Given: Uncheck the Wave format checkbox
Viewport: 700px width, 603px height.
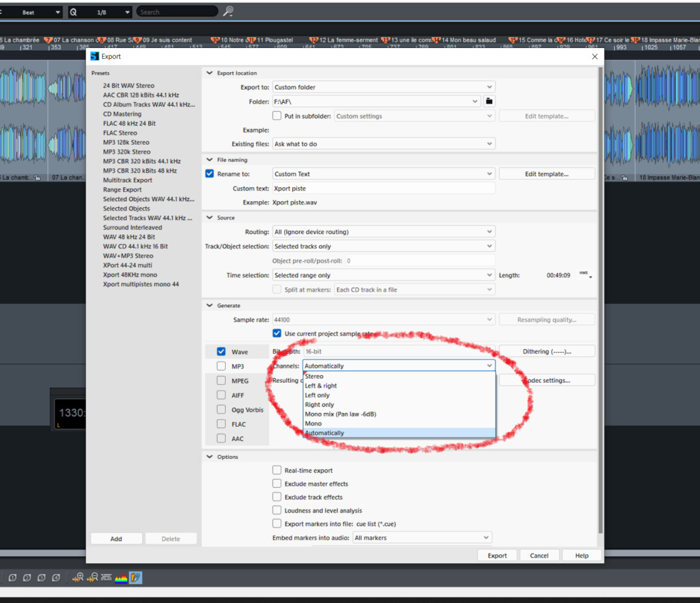Looking at the screenshot, I should [221, 351].
